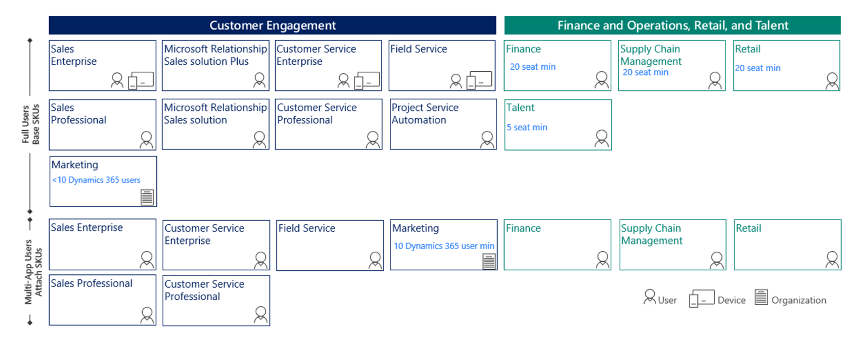
Task: Click the user icon in Base SKUs Sales Enterprise box
Action: (x=117, y=80)
